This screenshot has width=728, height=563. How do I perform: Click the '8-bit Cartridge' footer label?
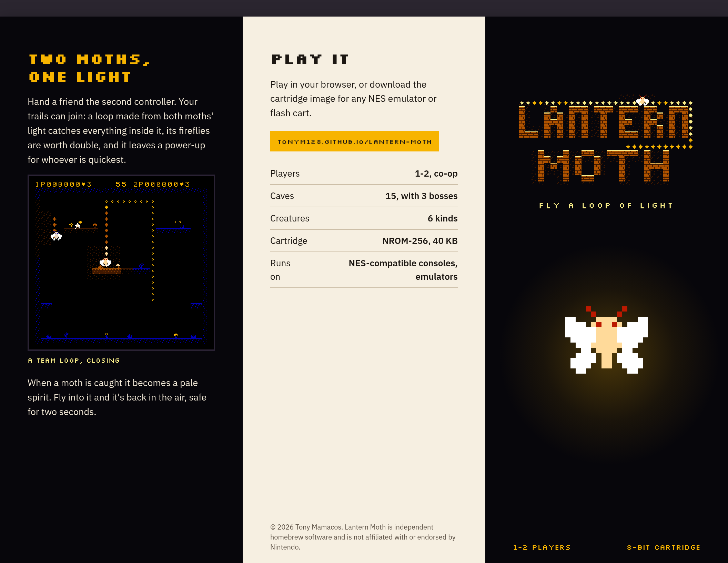664,547
